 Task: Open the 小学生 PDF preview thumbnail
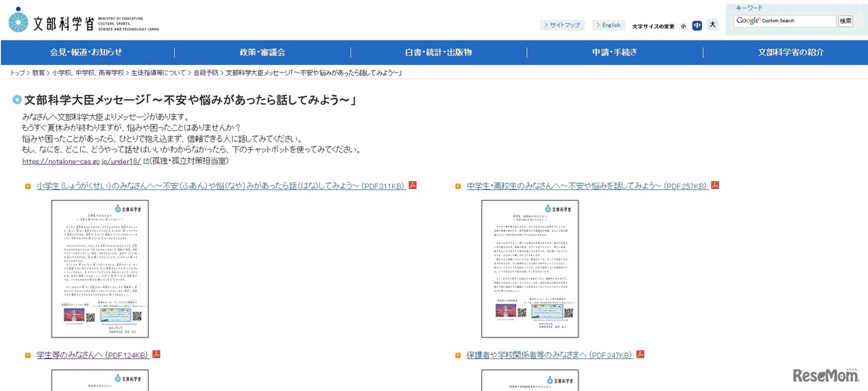click(x=100, y=269)
